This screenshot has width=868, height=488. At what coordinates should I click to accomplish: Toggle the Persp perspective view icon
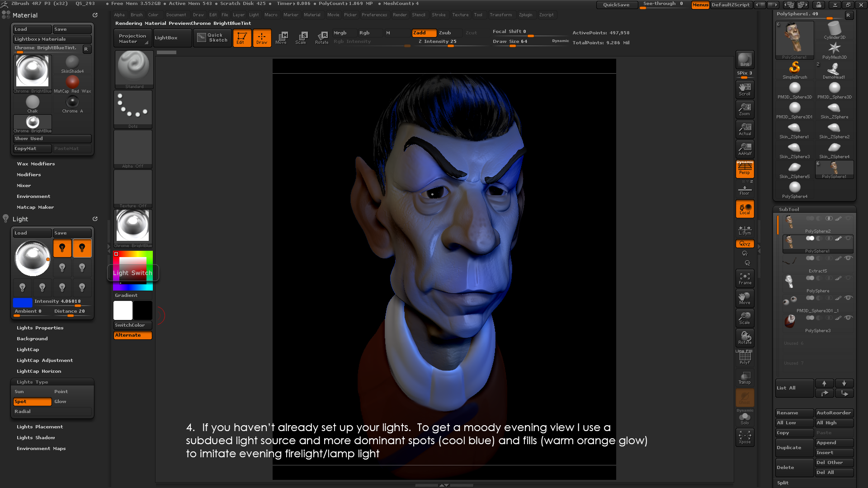click(x=745, y=169)
